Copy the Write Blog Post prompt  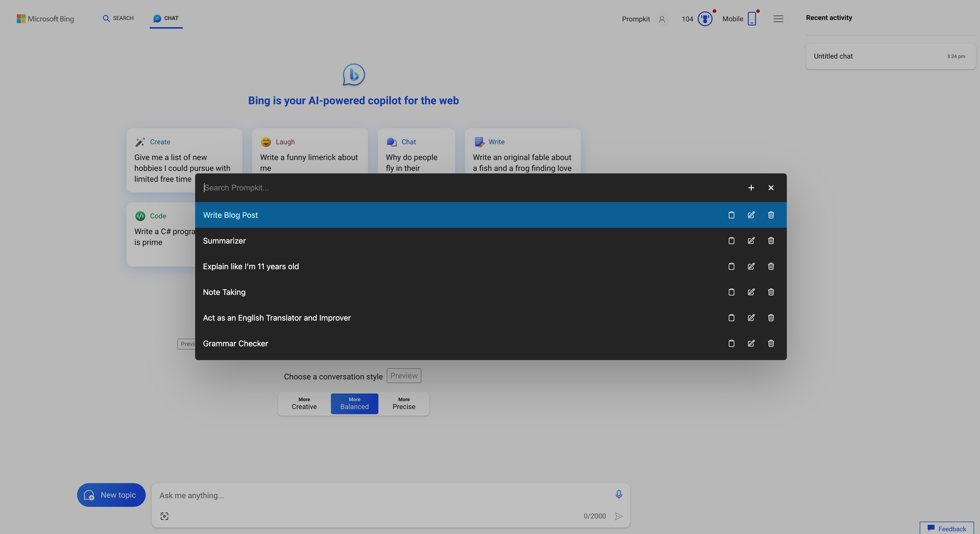pyautogui.click(x=731, y=215)
